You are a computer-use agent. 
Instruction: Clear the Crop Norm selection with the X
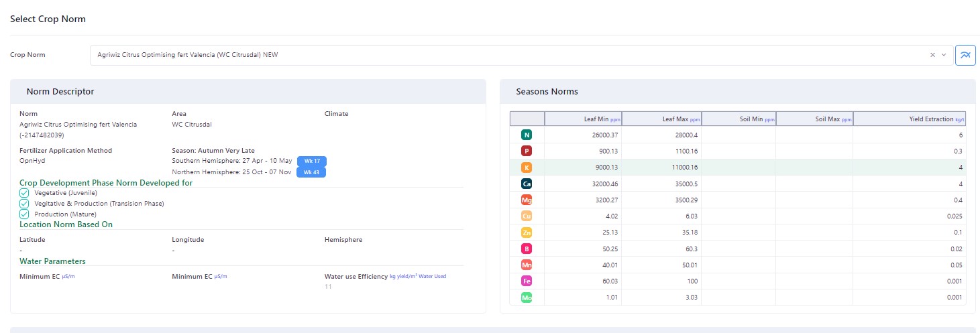click(x=932, y=55)
